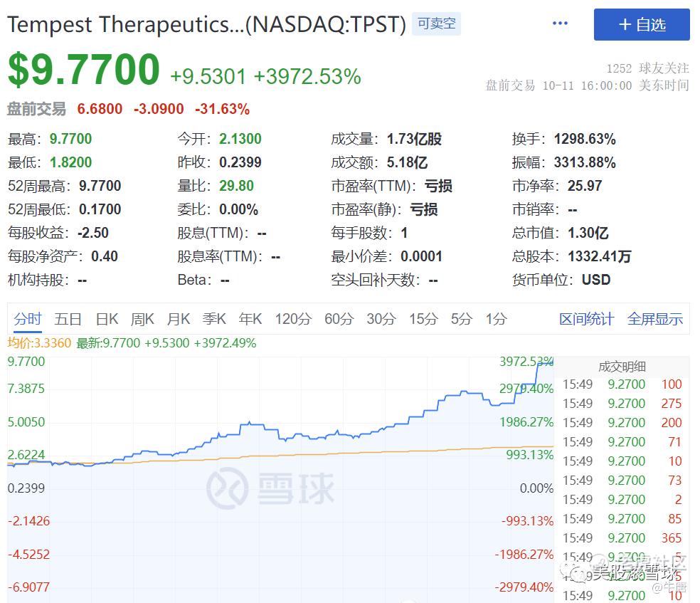Open 全屏显示 fullscreen chart view

(655, 319)
